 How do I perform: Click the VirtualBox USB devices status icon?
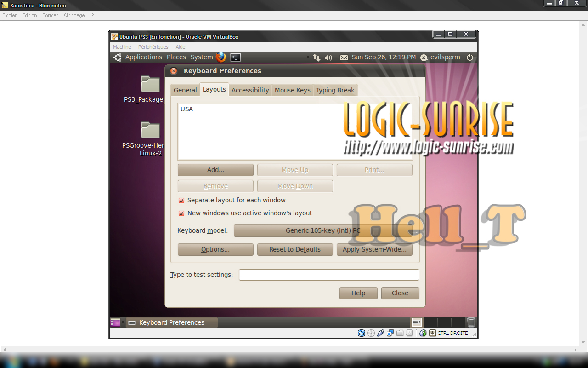(x=381, y=333)
